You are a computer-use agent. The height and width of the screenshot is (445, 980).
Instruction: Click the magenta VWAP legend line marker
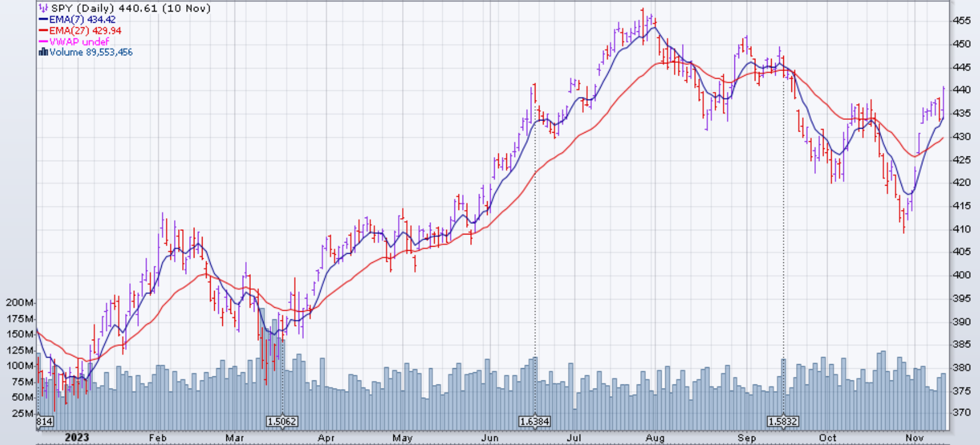tap(43, 42)
